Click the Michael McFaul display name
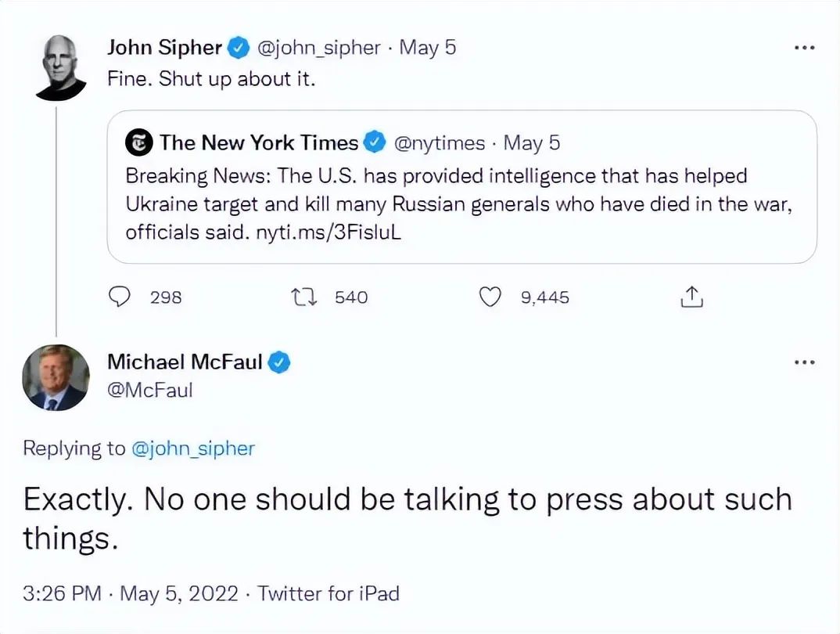The image size is (840, 634). 185,362
